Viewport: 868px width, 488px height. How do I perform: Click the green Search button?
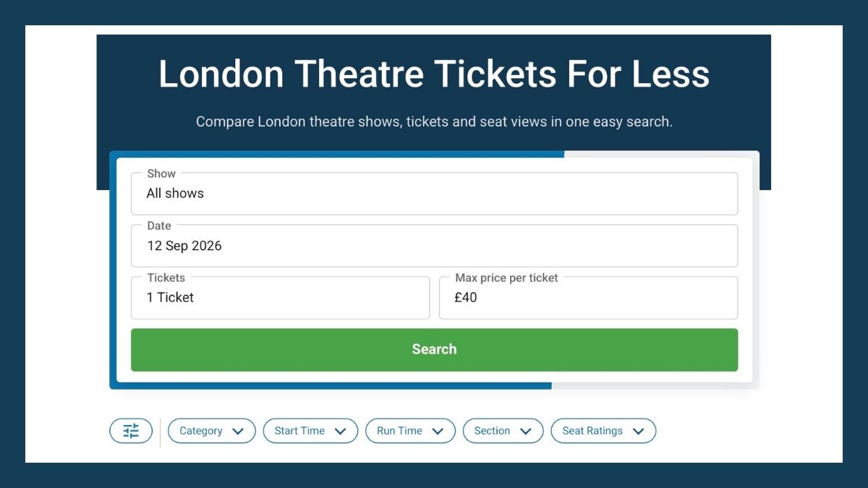pos(434,350)
